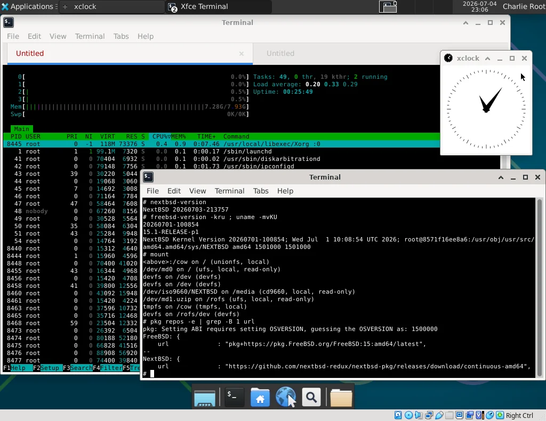Viewport: 546px width, 421px height.
Task: Launch the terminal emulator from the dock
Action: click(233, 397)
